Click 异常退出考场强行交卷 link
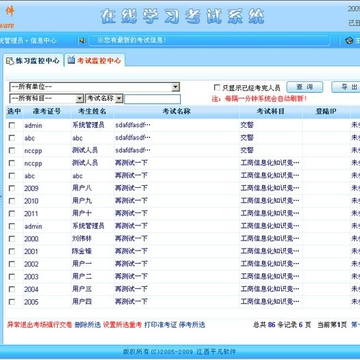The height and width of the screenshot is (360, 360). click(x=40, y=325)
